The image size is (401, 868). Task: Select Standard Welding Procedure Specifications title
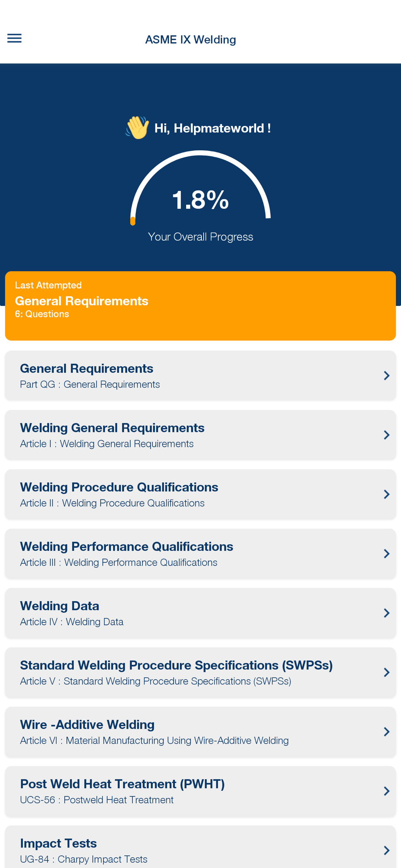176,665
